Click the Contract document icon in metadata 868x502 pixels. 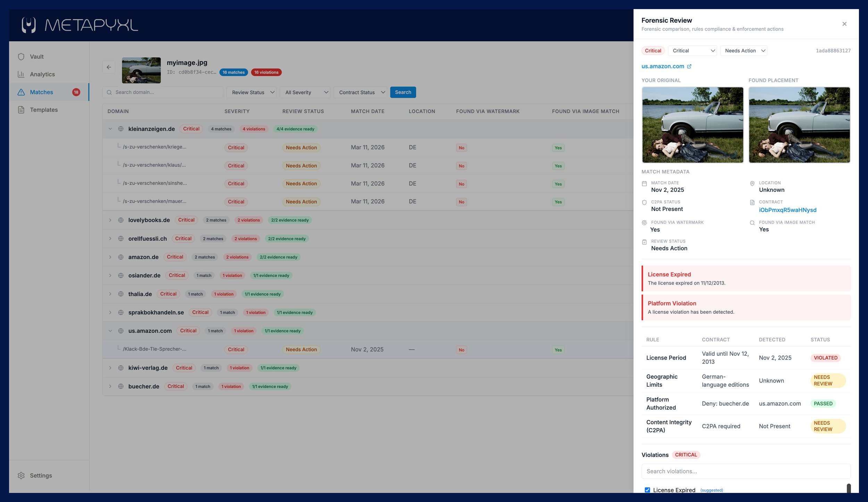point(752,203)
